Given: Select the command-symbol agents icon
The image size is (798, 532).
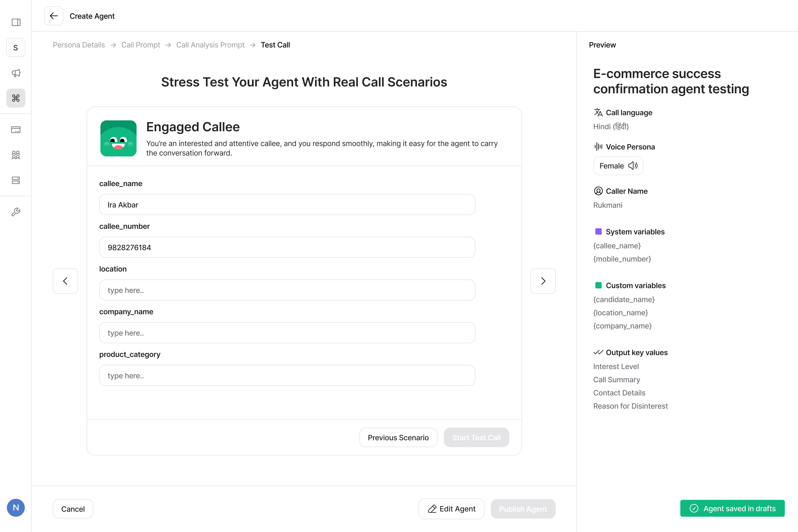Looking at the screenshot, I should click(x=16, y=98).
